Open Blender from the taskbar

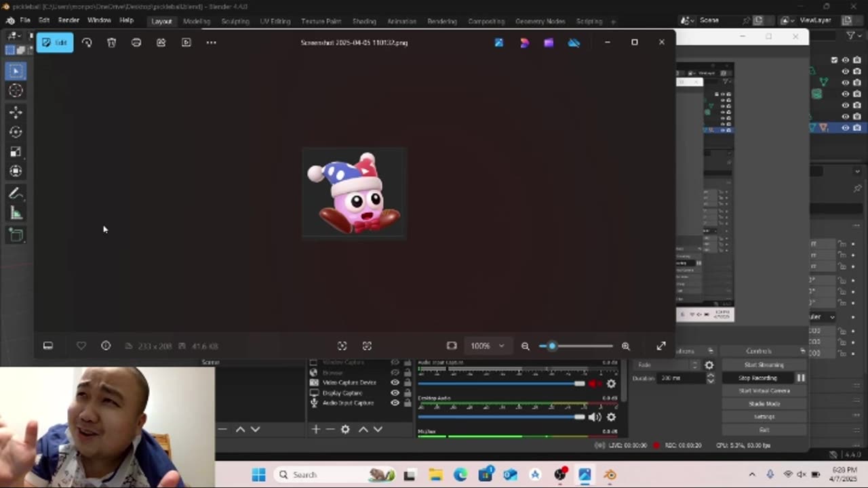tap(610, 474)
